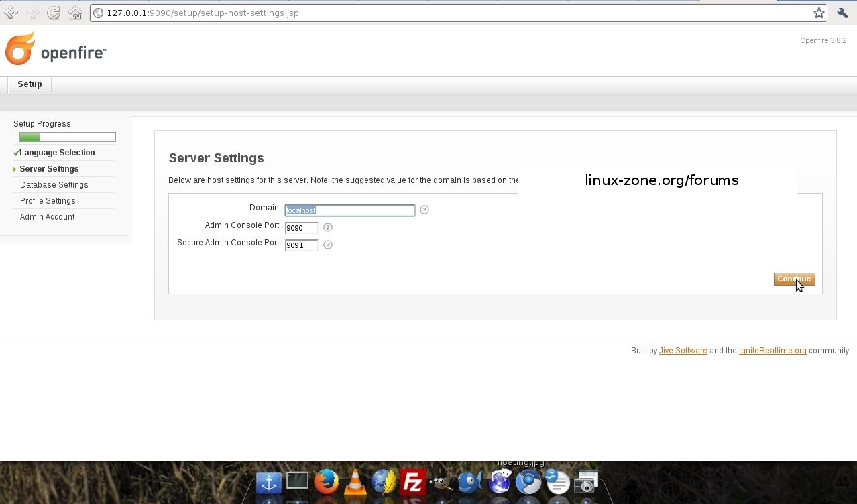Click the browser reload button
The width and height of the screenshot is (857, 504).
[x=54, y=13]
